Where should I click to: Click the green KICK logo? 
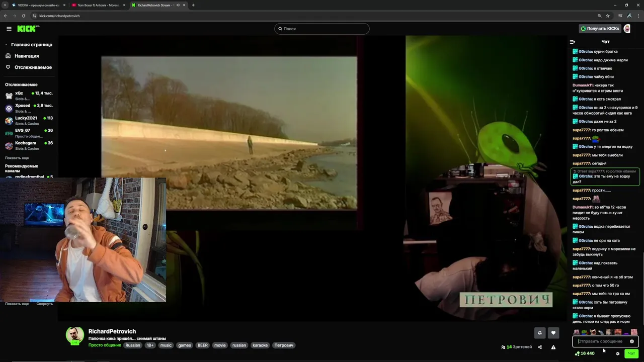pyautogui.click(x=28, y=29)
